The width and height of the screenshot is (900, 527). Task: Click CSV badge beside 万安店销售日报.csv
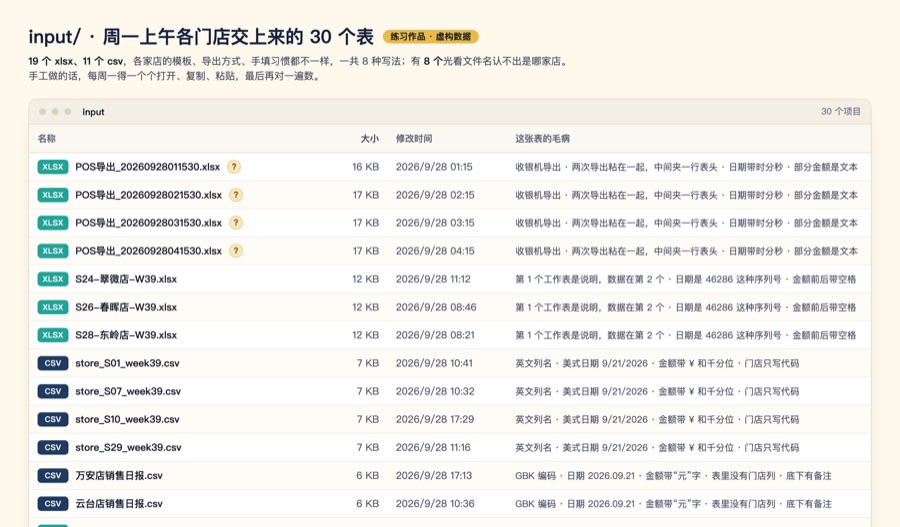click(x=53, y=475)
